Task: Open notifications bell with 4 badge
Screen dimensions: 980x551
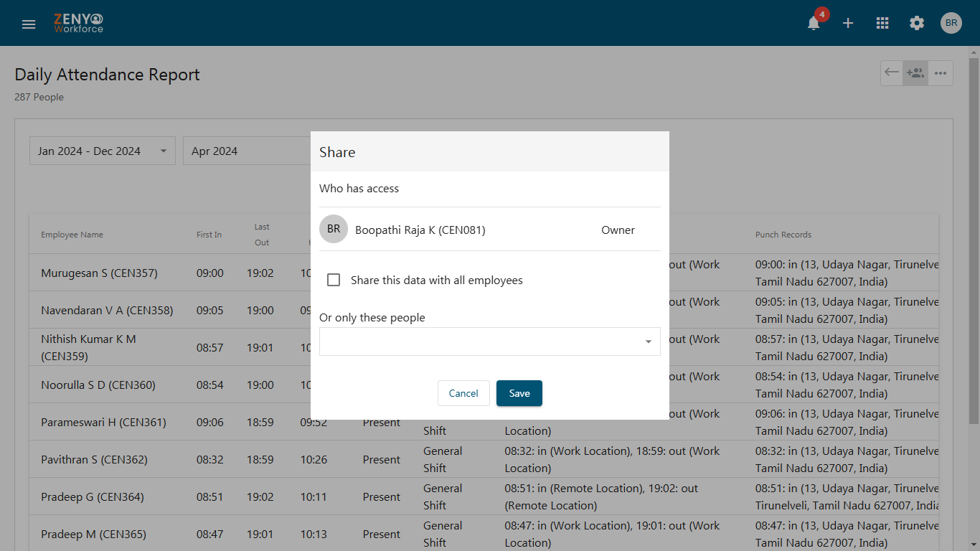Action: 814,23
